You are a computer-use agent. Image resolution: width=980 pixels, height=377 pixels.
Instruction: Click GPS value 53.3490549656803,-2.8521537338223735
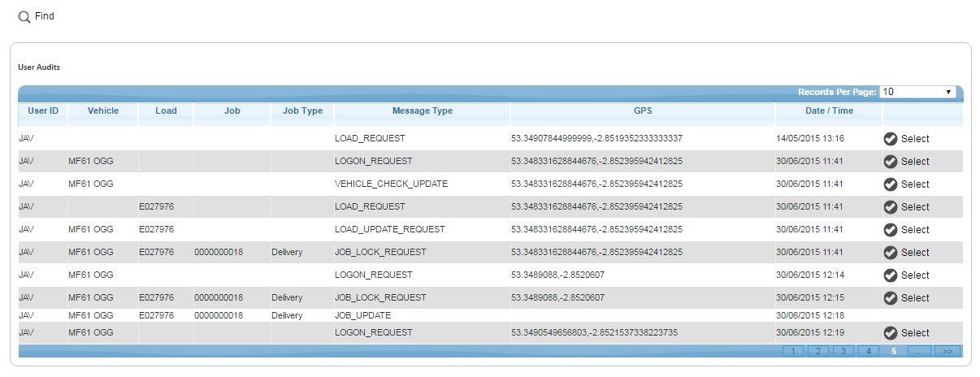[594, 333]
